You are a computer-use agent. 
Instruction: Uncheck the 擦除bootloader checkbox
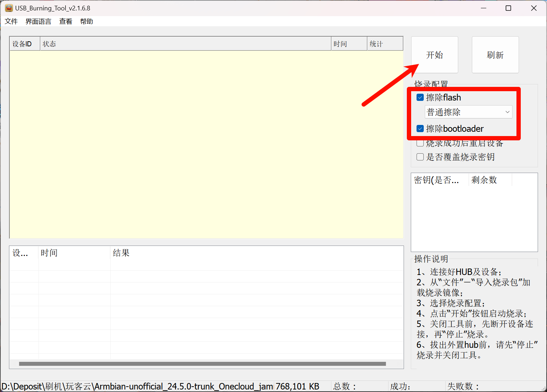click(x=420, y=129)
